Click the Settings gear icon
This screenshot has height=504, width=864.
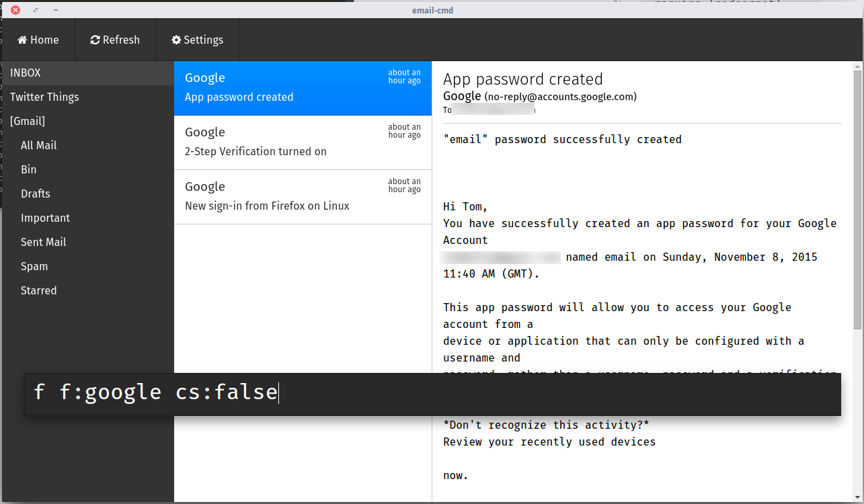pyautogui.click(x=176, y=40)
